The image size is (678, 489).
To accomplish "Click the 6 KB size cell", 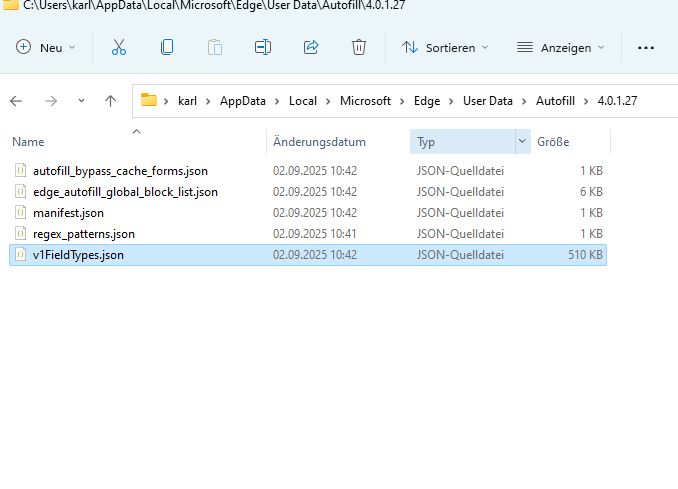I will pos(591,192).
